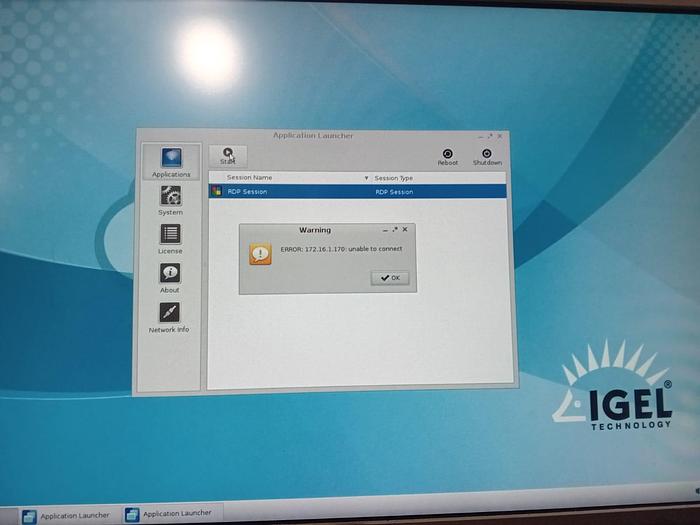Image resolution: width=700 pixels, height=525 pixels.
Task: Open the Applications section in sidebar
Action: pos(171,161)
